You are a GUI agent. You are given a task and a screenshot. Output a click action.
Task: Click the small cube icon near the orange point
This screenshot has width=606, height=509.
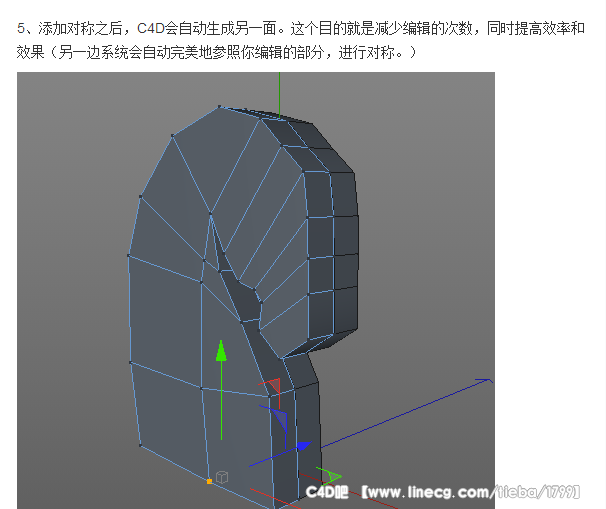(222, 477)
